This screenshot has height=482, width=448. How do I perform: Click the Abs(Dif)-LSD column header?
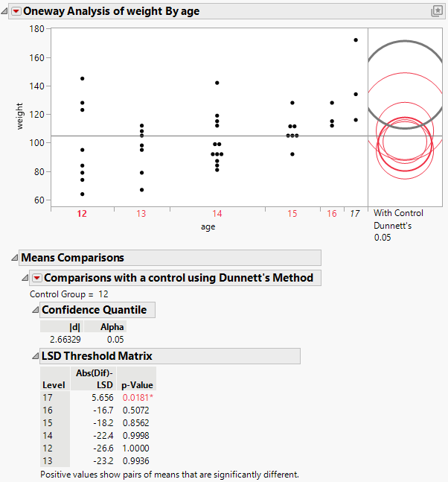click(93, 378)
